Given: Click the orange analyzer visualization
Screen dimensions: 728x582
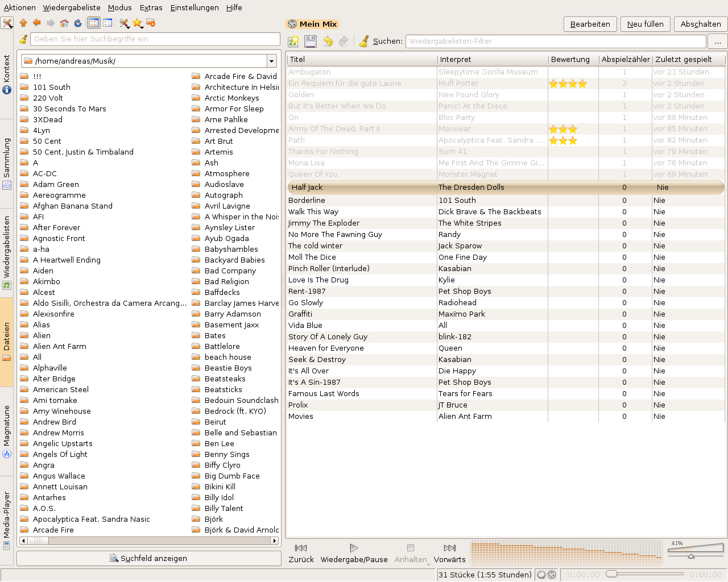Looking at the screenshot, I should point(566,552).
